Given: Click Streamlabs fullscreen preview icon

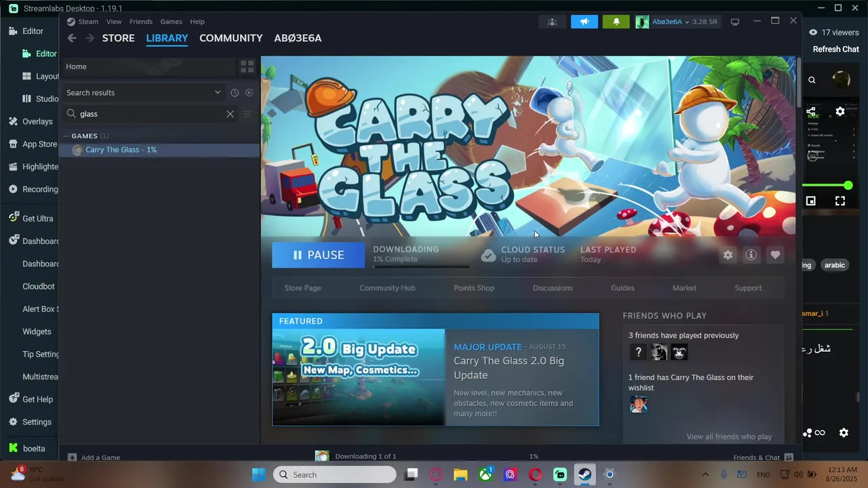Looking at the screenshot, I should pyautogui.click(x=840, y=201).
